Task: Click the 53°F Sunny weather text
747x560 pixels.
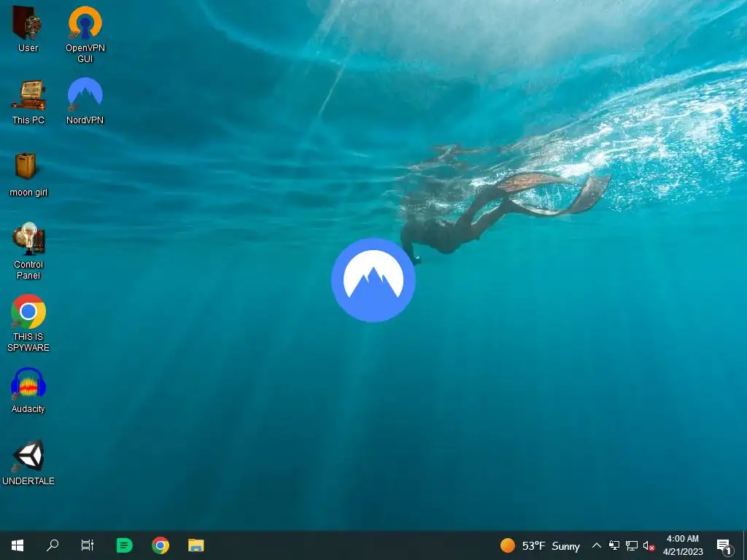Action: [551, 545]
